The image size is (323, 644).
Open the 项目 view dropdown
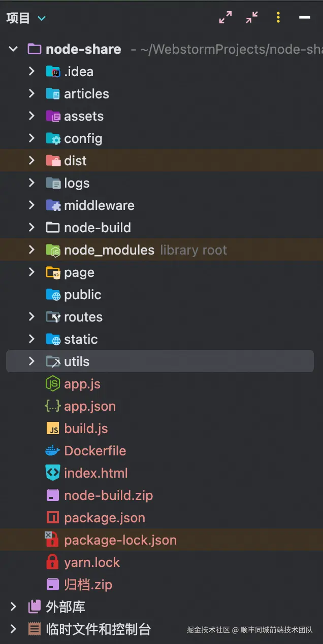pos(42,18)
